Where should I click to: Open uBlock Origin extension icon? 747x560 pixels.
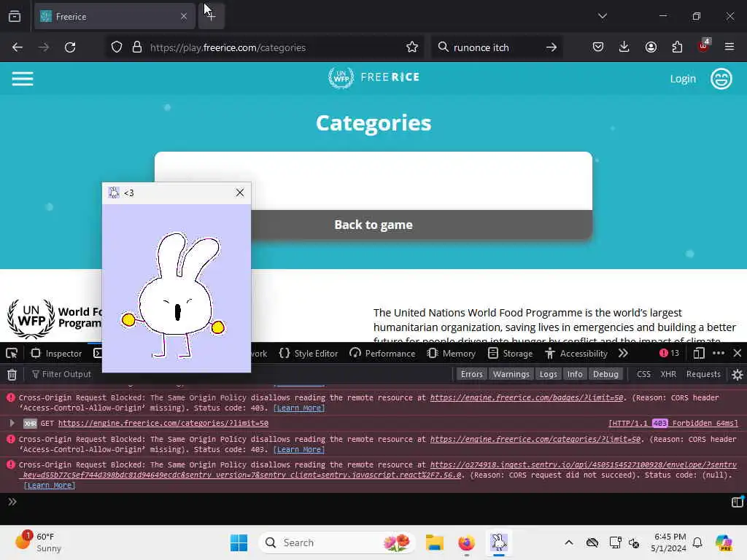pos(704,46)
